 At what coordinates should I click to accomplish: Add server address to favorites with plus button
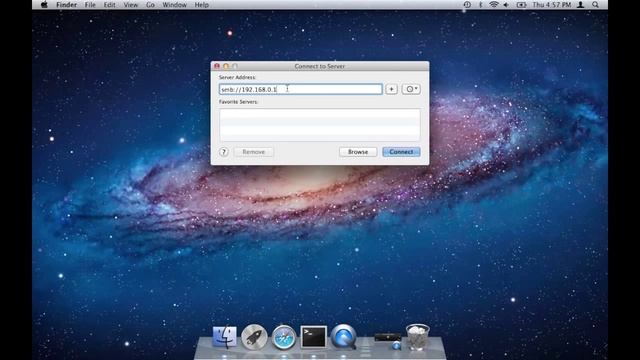tap(391, 89)
